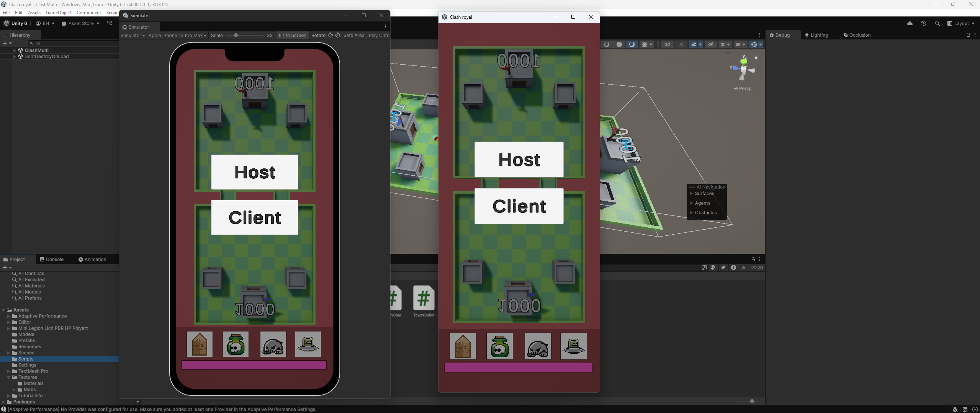
Task: Toggle gizmos visibility globe button
Action: point(754,44)
